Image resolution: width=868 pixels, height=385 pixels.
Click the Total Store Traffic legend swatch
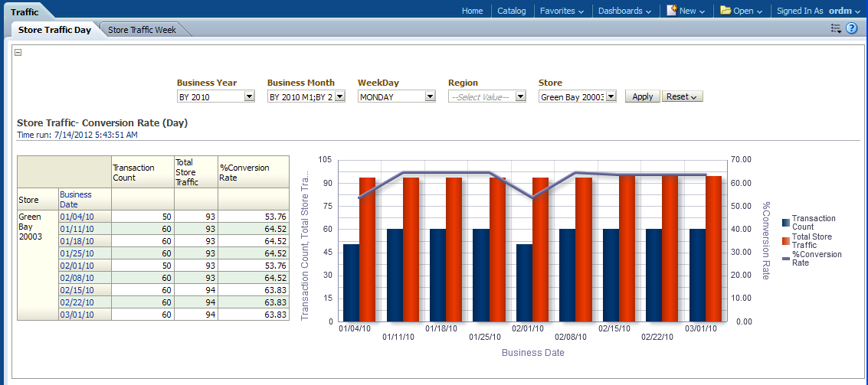point(786,240)
